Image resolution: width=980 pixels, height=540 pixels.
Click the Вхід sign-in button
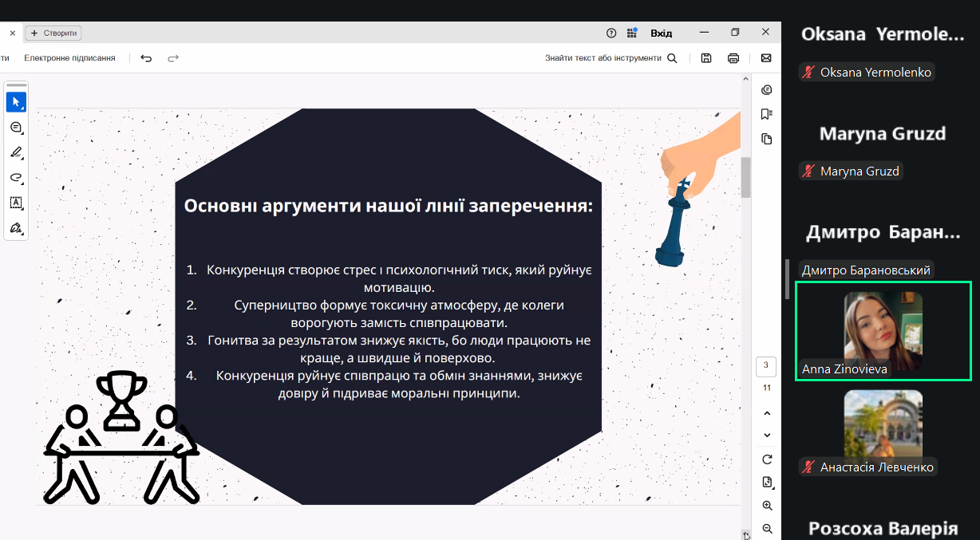point(661,33)
